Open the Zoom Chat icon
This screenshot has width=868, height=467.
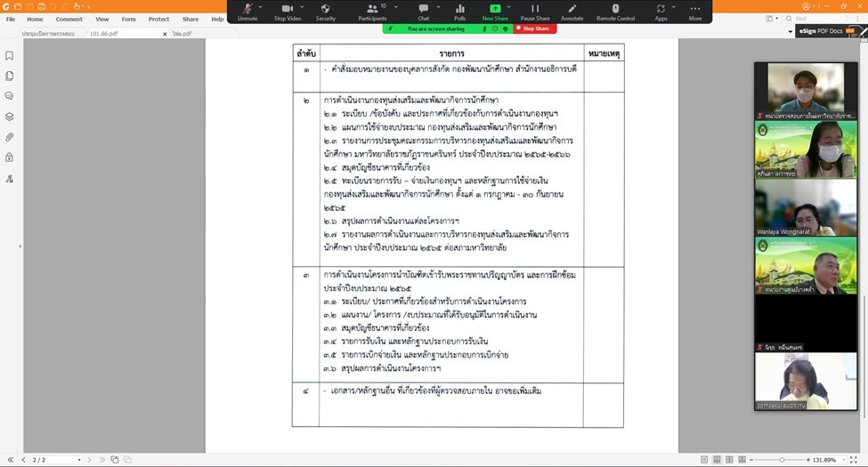tap(424, 8)
